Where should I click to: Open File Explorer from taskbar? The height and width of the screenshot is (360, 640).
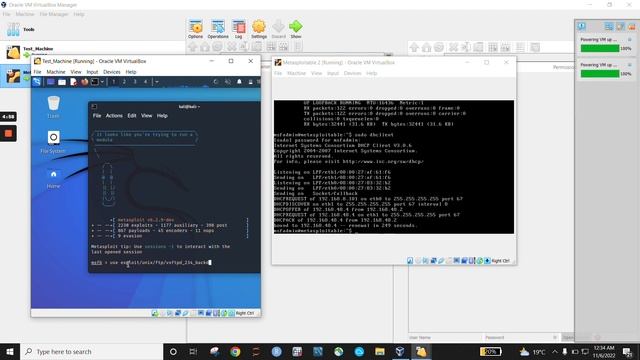point(380,351)
